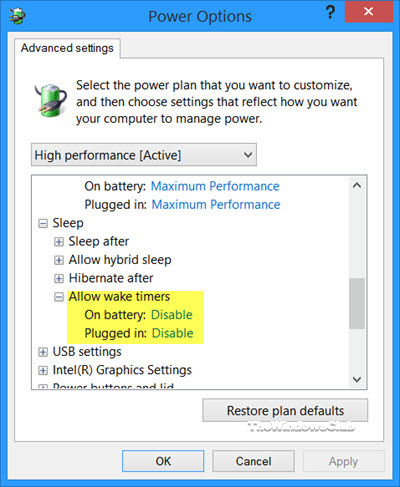
Task: Click the Restore plan defaults button
Action: pyautogui.click(x=285, y=411)
